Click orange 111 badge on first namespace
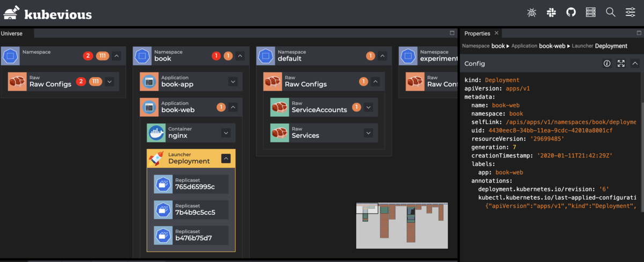The image size is (644, 262). coord(103,56)
